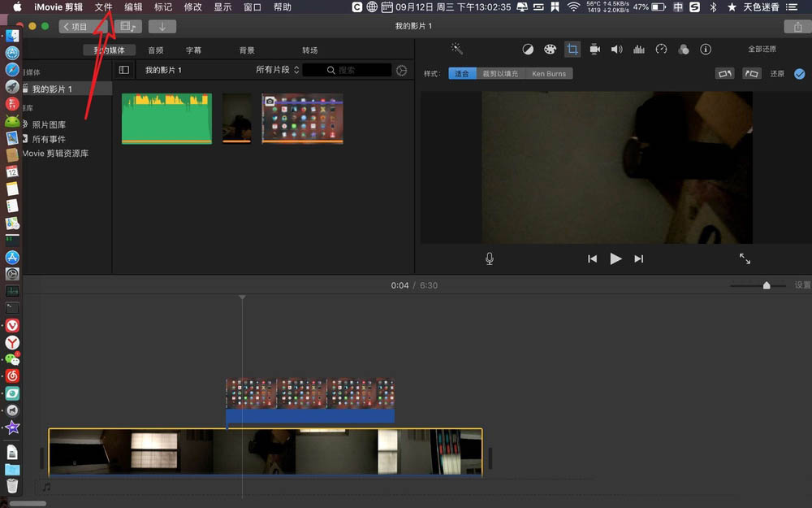Select 照片图库 in sidebar
This screenshot has width=812, height=508.
(x=49, y=124)
